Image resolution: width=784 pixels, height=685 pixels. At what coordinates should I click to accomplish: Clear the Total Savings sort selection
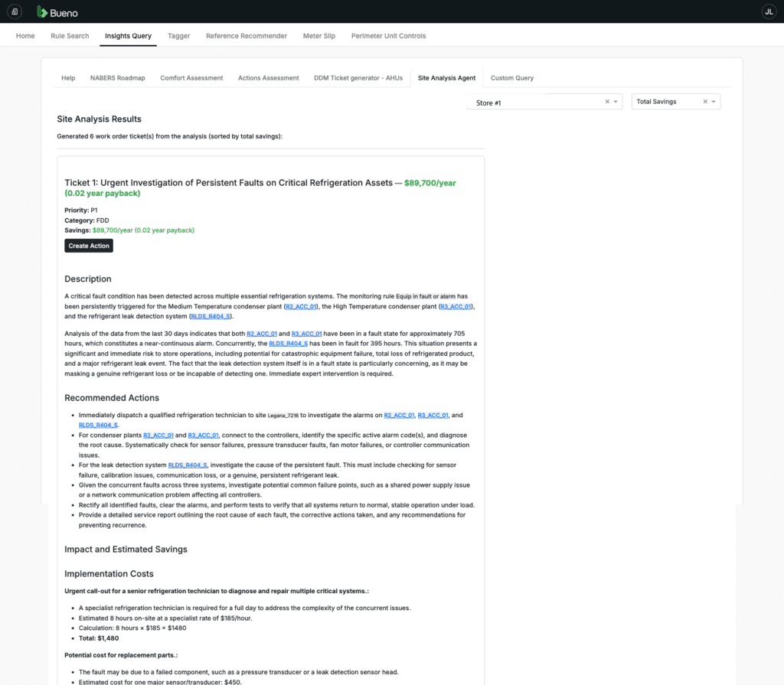(x=705, y=102)
